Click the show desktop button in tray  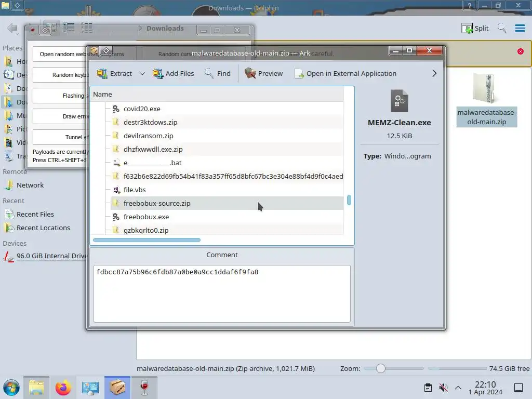pos(518,388)
